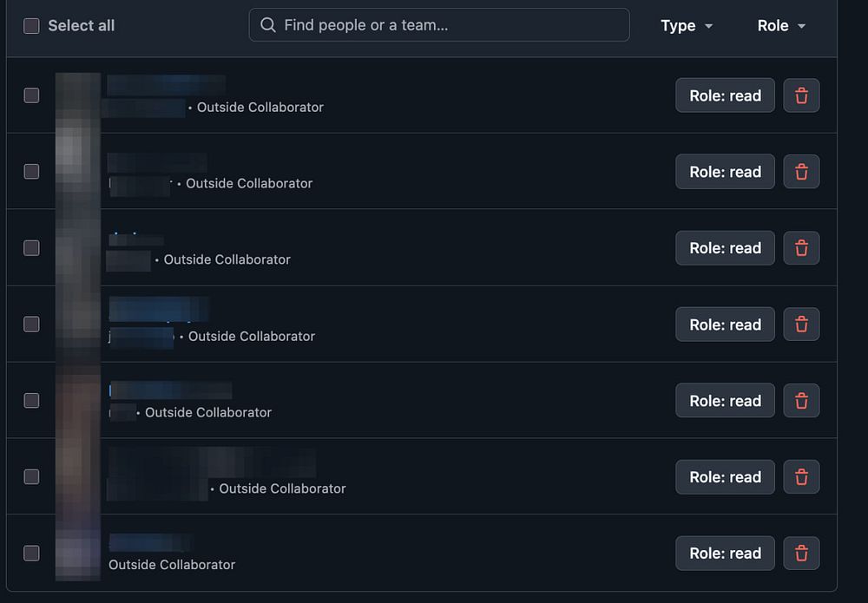Tick the fourth row checkbox
The image size is (868, 603).
click(x=31, y=324)
